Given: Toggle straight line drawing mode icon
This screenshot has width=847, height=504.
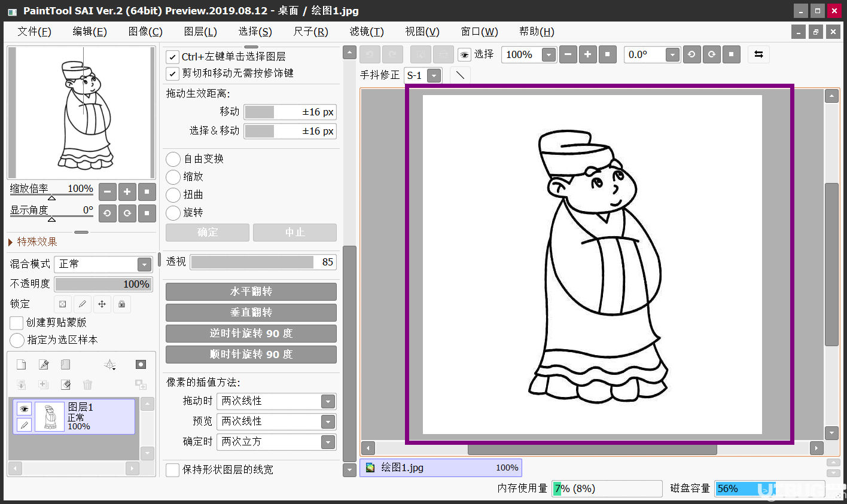Looking at the screenshot, I should (460, 75).
